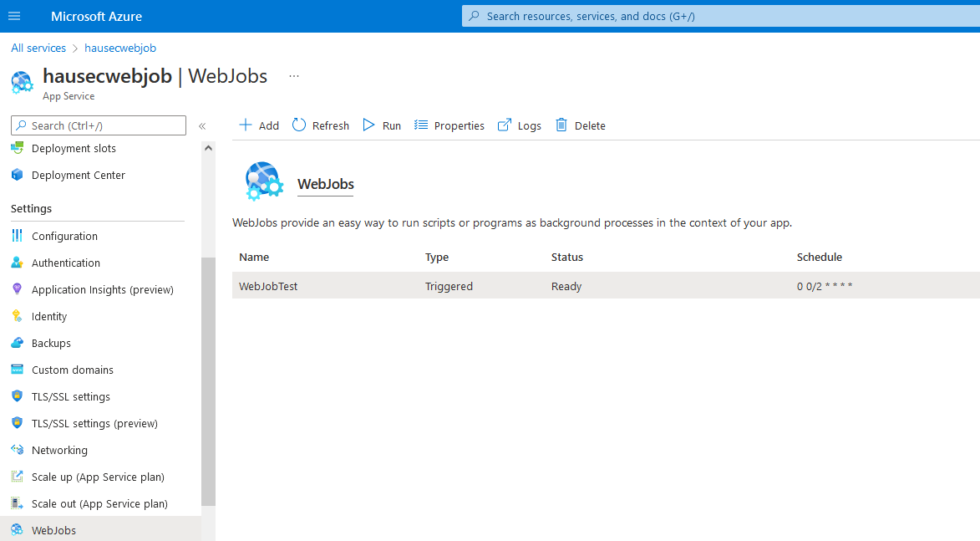The height and width of the screenshot is (541, 980).
Task: Click the plus Add icon
Action: point(246,125)
